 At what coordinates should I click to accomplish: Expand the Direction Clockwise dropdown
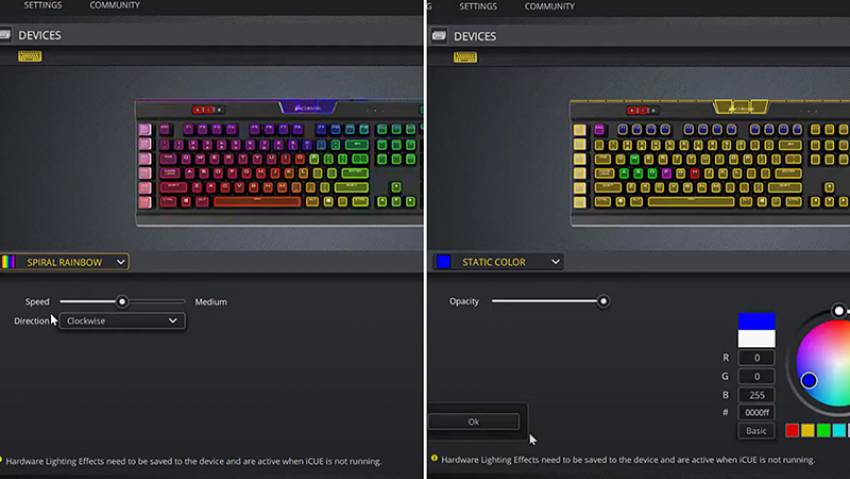[x=122, y=321]
